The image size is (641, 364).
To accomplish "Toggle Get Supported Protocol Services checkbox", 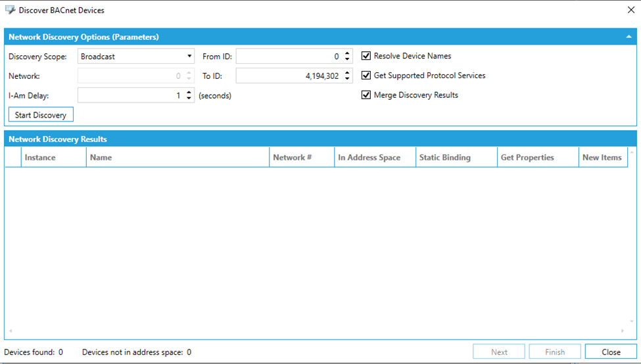I will tap(366, 76).
